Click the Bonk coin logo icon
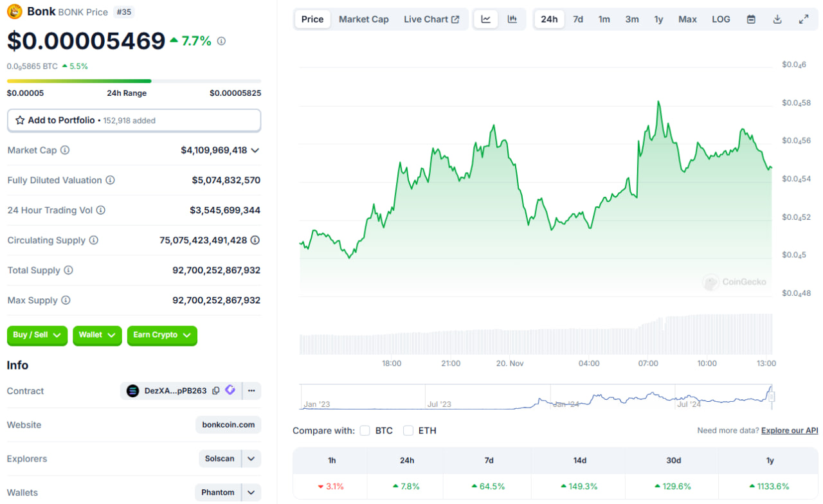 click(x=14, y=12)
